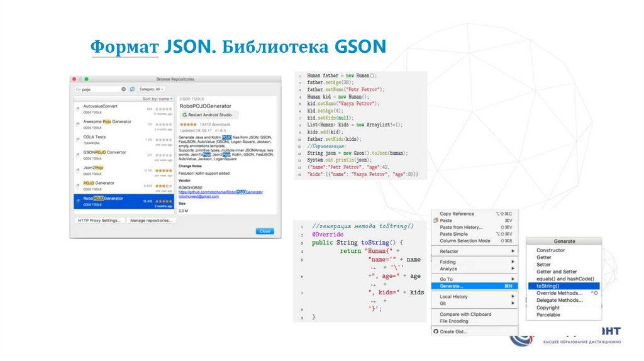The height and width of the screenshot is (361, 644).
Task: Select Override Methods... option
Action: point(563,293)
